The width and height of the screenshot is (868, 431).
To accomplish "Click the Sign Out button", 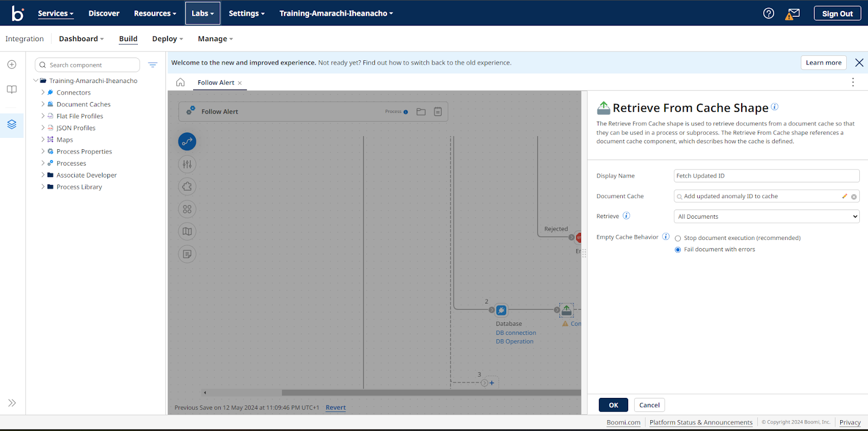I will (837, 14).
